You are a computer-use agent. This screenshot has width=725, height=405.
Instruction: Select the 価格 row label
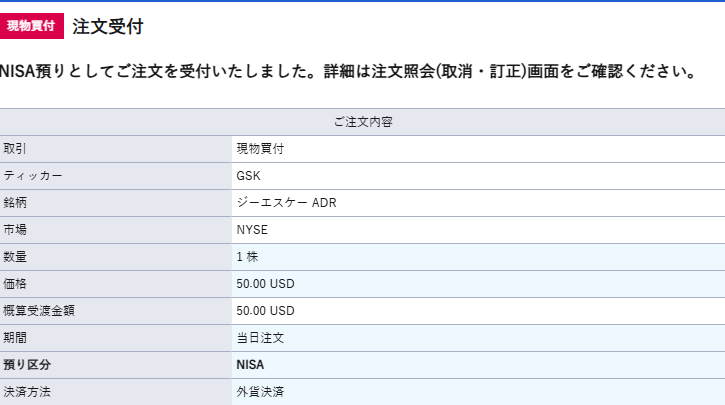(15, 284)
